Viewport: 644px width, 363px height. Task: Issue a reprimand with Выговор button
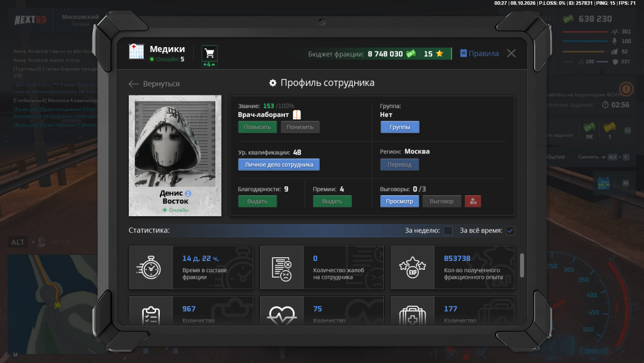pos(441,201)
